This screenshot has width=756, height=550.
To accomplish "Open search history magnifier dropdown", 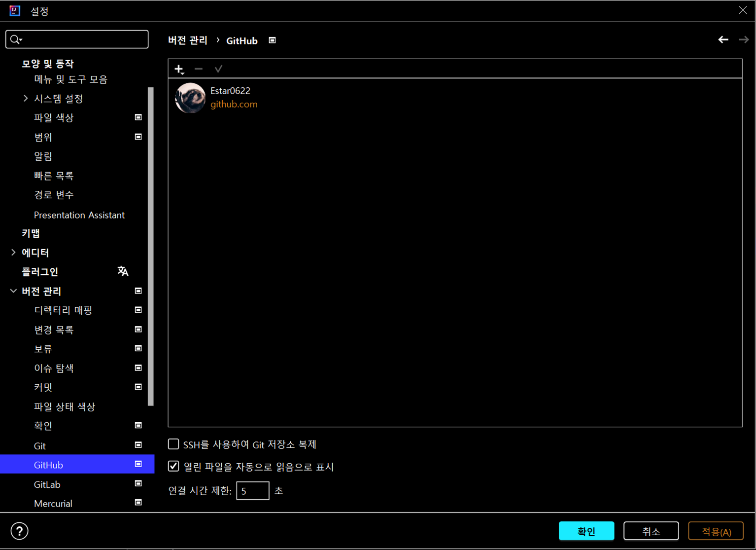I will click(16, 39).
